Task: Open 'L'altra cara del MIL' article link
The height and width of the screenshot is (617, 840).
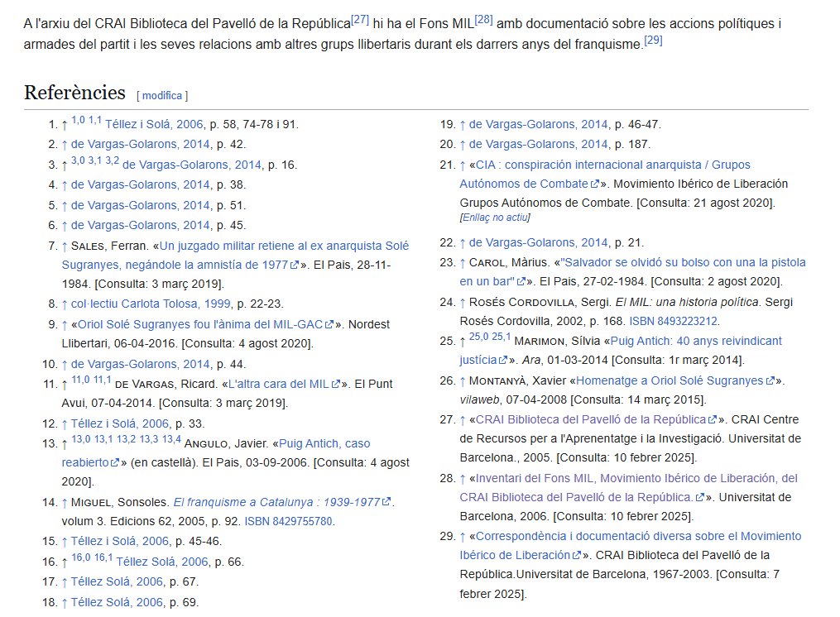Action: (278, 385)
